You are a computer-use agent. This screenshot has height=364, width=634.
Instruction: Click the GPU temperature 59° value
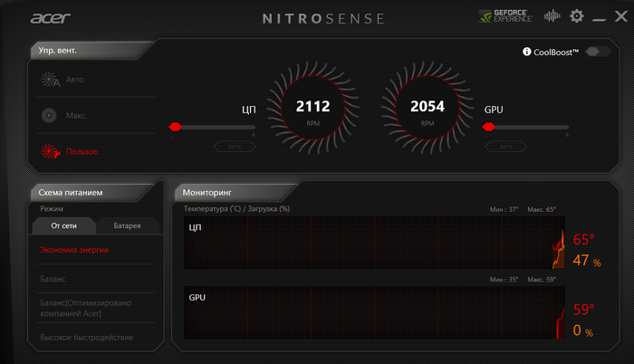583,310
